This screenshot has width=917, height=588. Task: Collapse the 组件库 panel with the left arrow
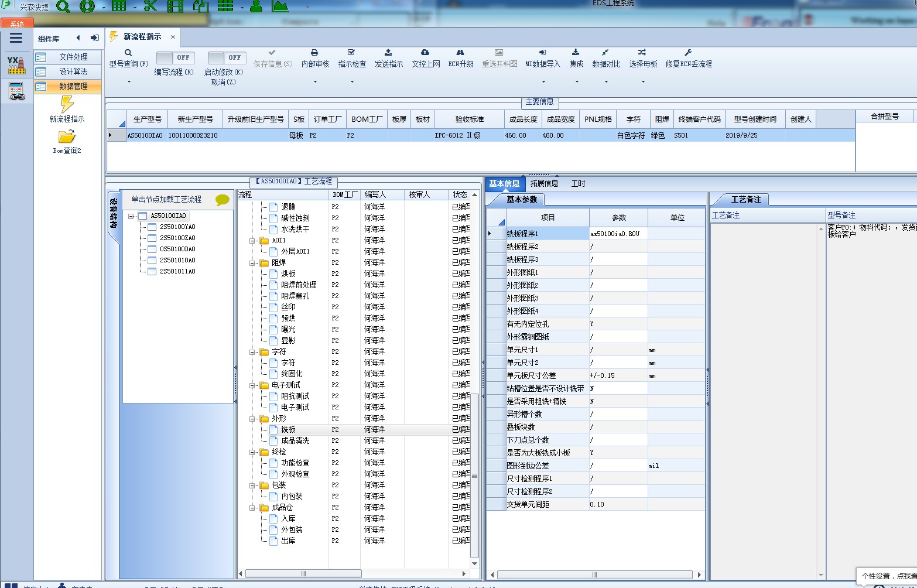78,38
